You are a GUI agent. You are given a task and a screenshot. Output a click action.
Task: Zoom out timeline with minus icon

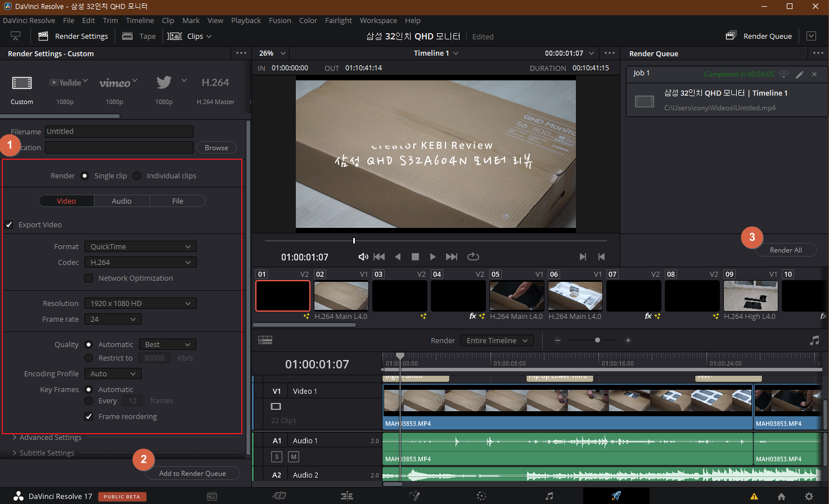[557, 340]
